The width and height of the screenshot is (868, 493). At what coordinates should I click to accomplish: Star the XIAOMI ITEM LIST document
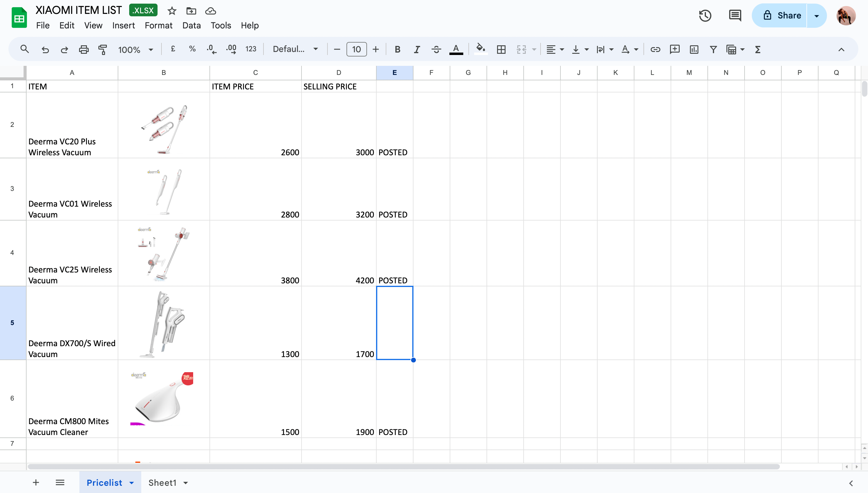click(x=172, y=11)
